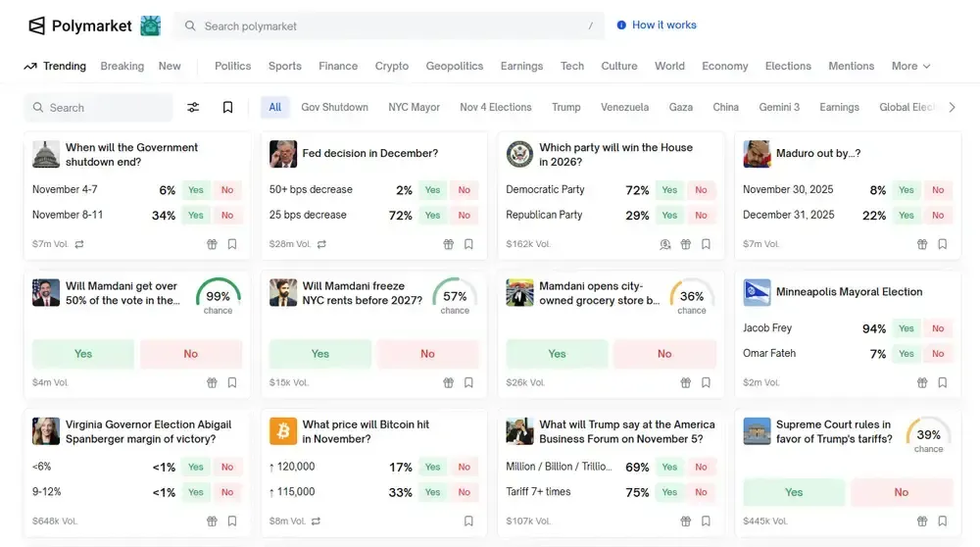Screen dimensions: 980x547
Task: Click the "Republican Party" outcome label
Action: [x=544, y=215]
